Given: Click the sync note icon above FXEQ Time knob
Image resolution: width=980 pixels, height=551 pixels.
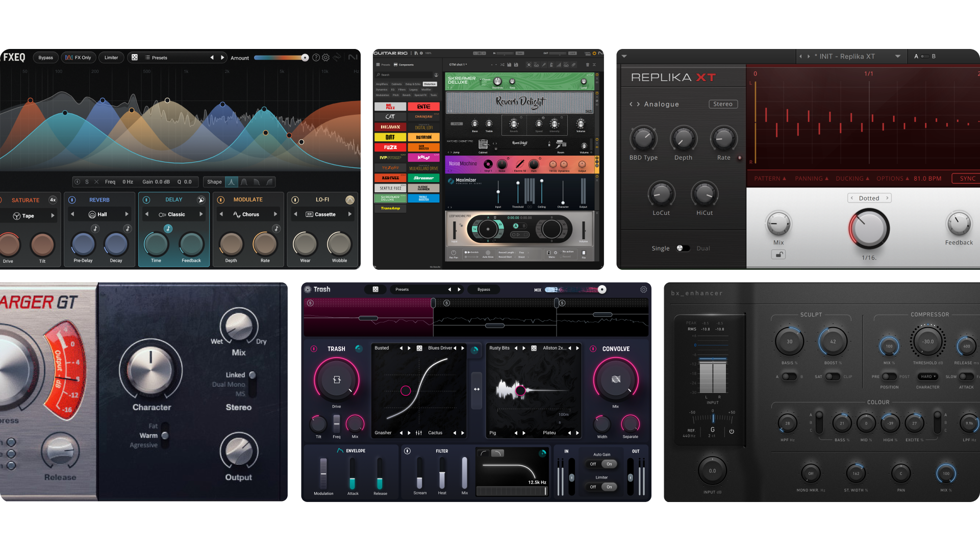Looking at the screenshot, I should [168, 229].
